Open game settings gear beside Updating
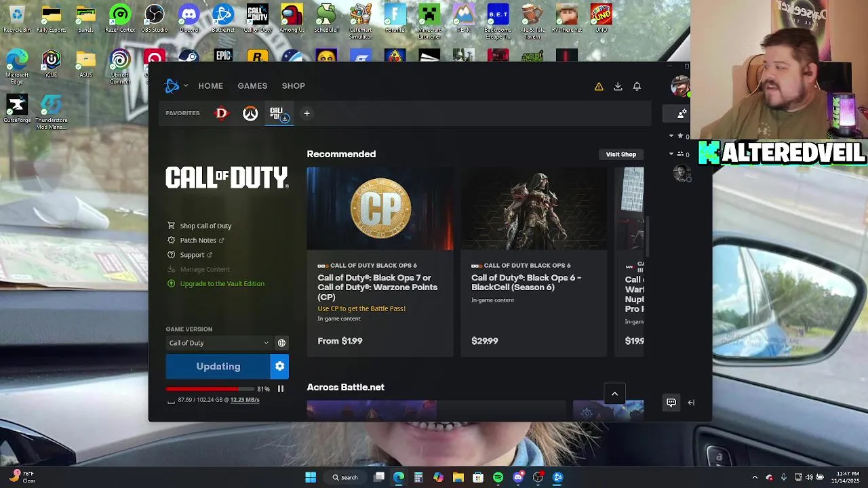 click(x=280, y=366)
